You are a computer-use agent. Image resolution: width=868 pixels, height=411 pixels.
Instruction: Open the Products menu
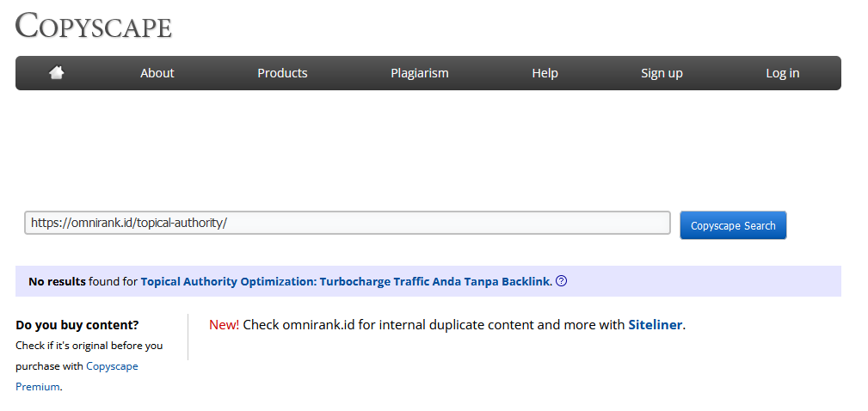(x=282, y=73)
